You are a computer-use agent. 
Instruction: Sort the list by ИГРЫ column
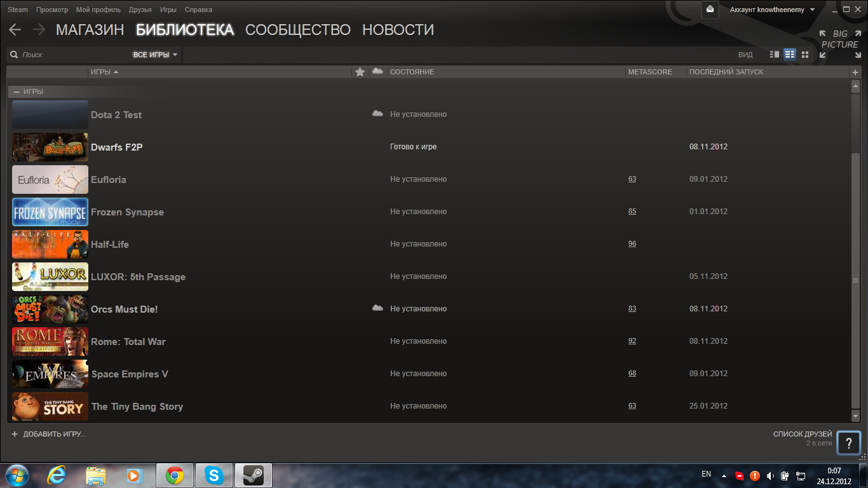(x=104, y=72)
